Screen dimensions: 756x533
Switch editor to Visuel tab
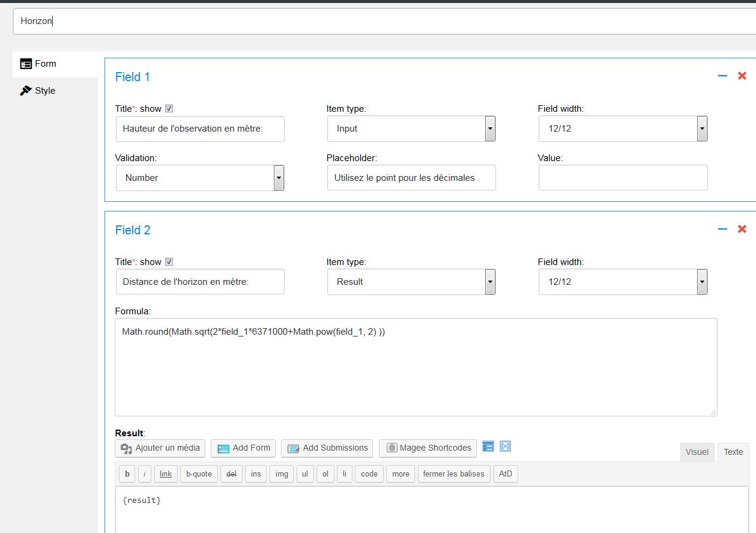coord(697,452)
